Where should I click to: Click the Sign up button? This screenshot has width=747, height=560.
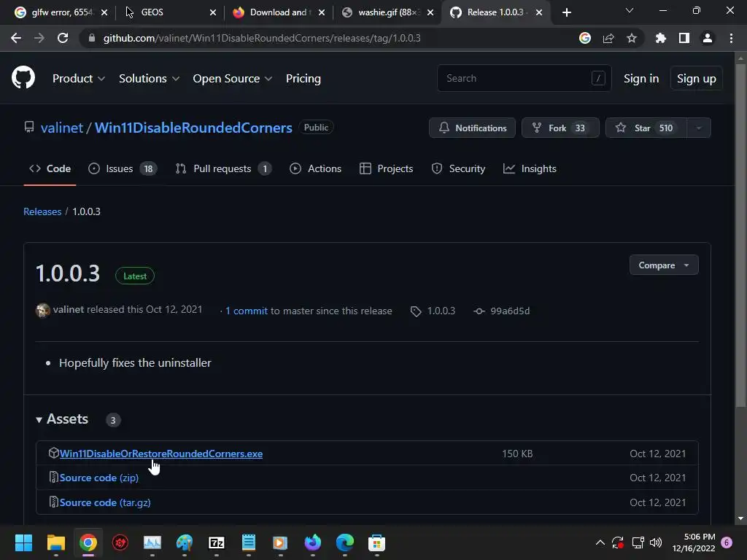tap(697, 79)
